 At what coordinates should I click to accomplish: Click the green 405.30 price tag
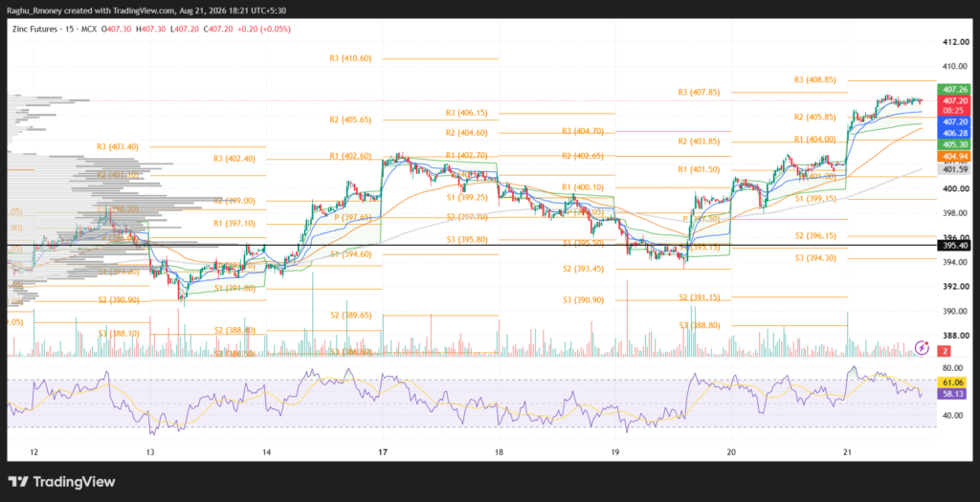955,144
